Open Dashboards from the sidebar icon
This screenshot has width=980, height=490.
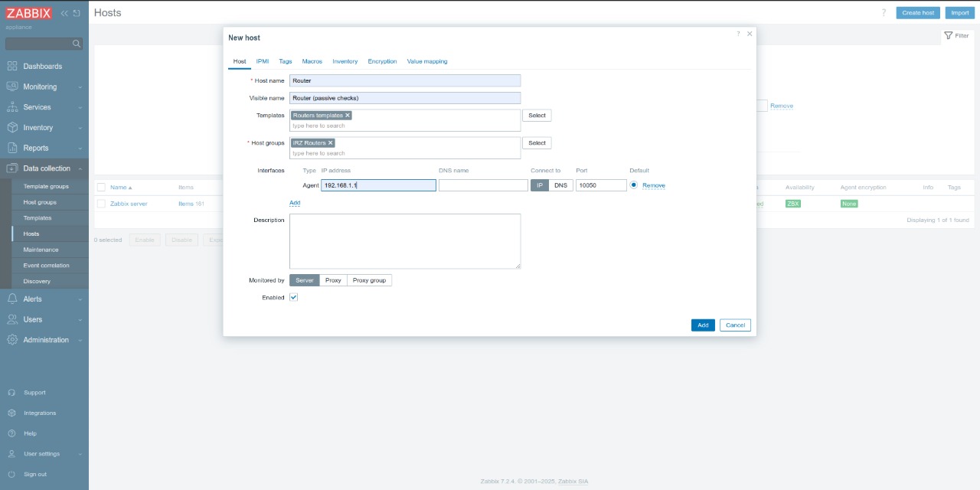tap(11, 66)
